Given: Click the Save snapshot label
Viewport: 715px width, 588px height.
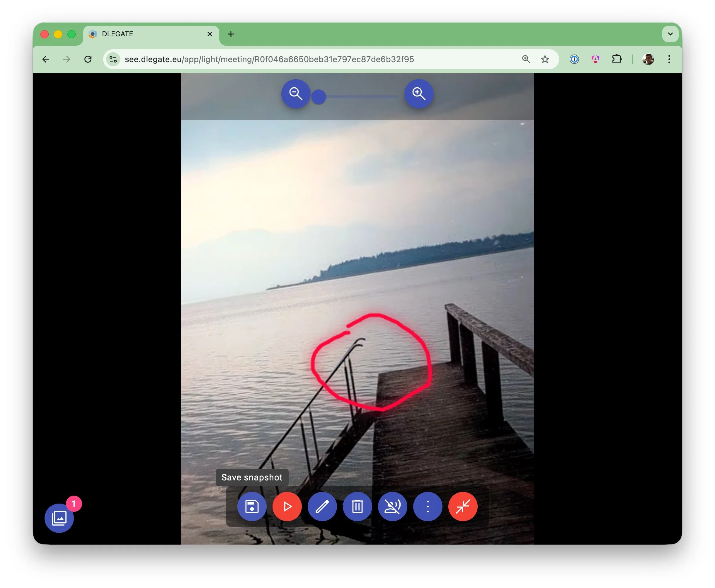Looking at the screenshot, I should [251, 477].
